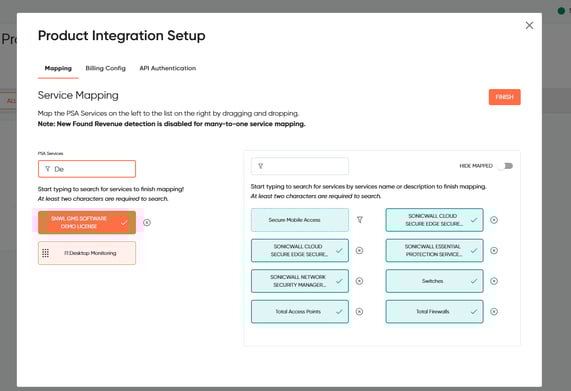Open the API Authentication tab
571x391 pixels.
pyautogui.click(x=168, y=68)
